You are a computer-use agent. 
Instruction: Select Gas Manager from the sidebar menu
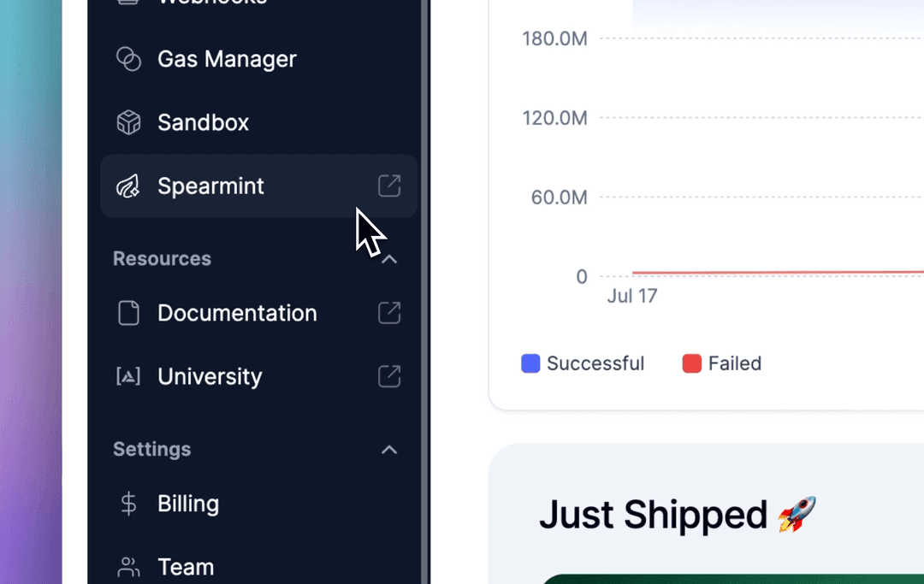pos(227,59)
